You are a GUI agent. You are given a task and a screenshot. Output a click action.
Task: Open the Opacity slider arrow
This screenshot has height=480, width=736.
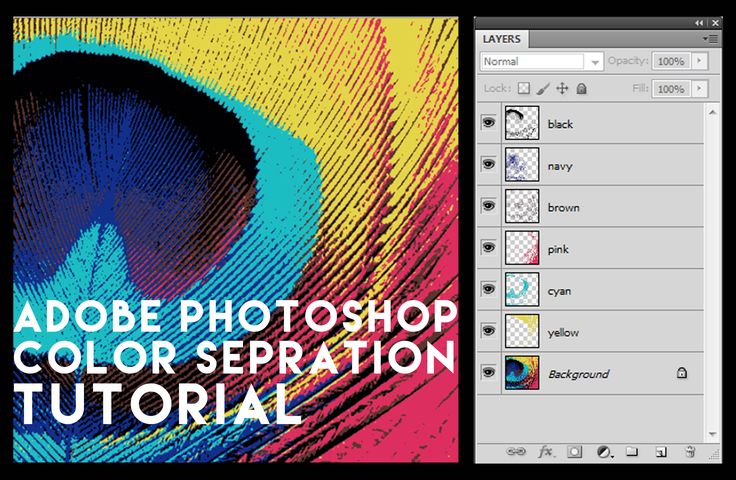(x=699, y=61)
